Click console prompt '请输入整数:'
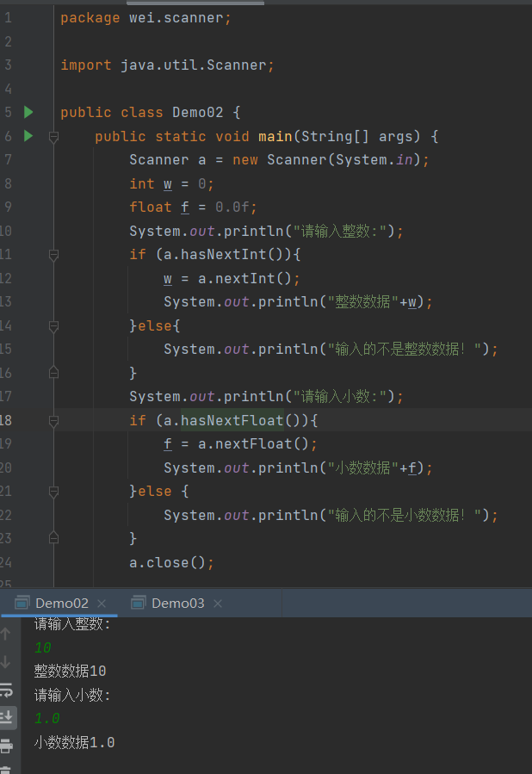Screen dimensions: 532x774 72,624
